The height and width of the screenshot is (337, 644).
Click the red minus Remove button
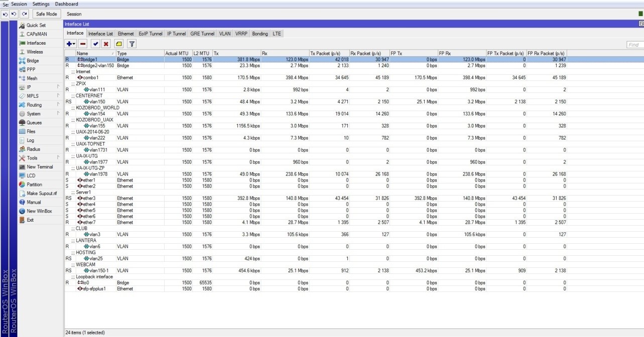tap(83, 44)
